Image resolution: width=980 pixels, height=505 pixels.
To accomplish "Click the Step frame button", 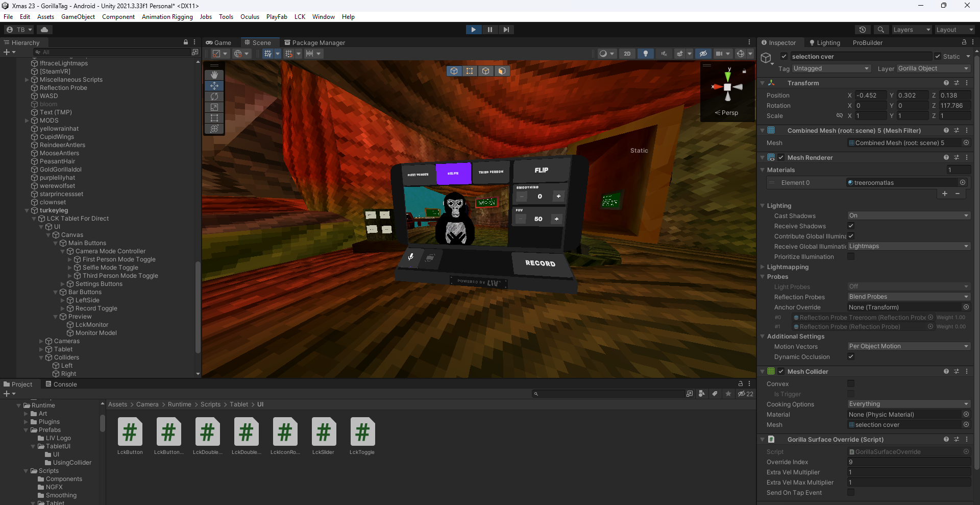I will pyautogui.click(x=506, y=30).
